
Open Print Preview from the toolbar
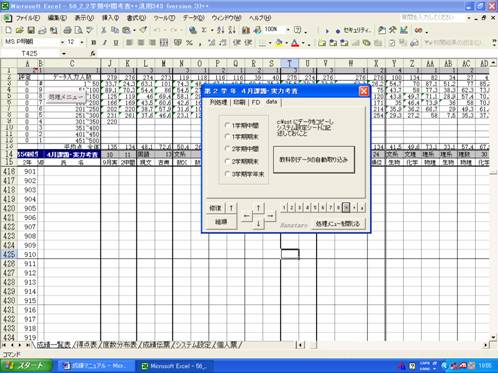[78, 30]
